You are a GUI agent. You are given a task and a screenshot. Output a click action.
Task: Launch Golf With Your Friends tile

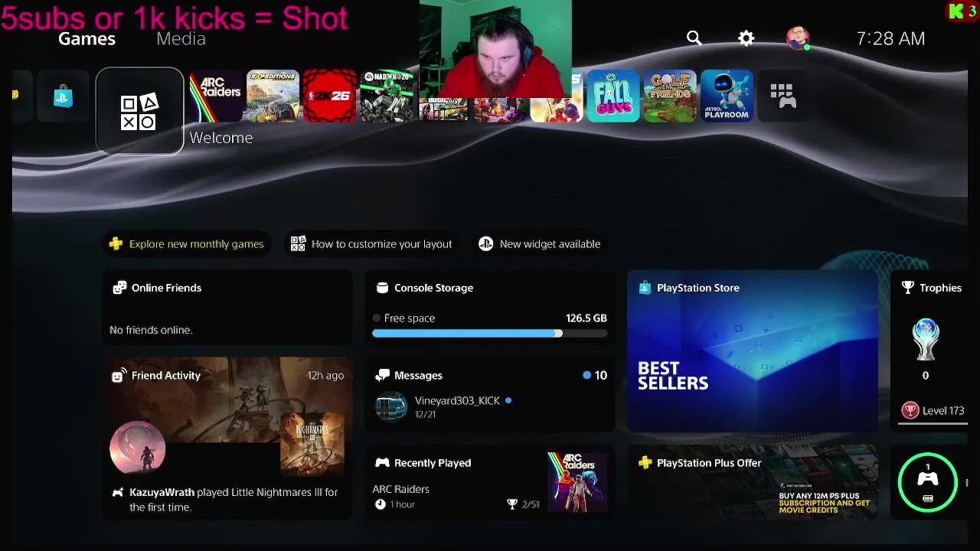(670, 96)
